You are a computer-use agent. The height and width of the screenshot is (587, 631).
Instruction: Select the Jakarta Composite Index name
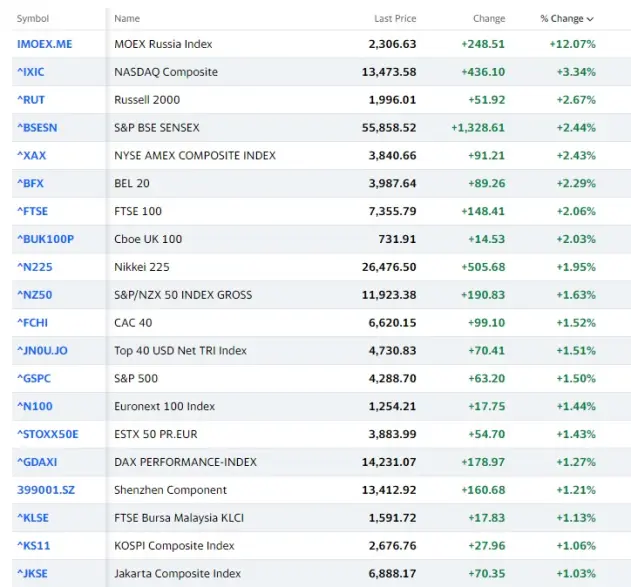(x=177, y=573)
